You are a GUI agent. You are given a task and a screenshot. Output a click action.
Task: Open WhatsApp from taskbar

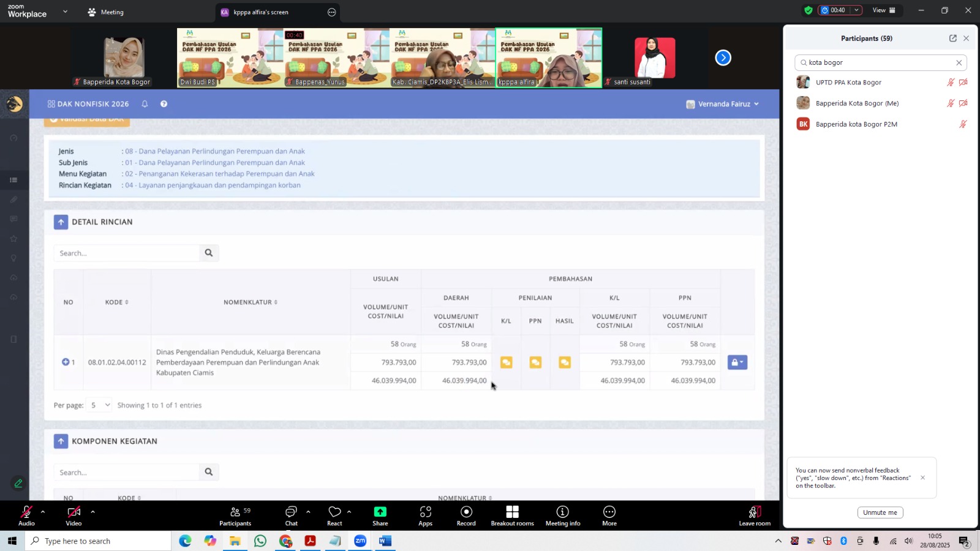(260, 541)
